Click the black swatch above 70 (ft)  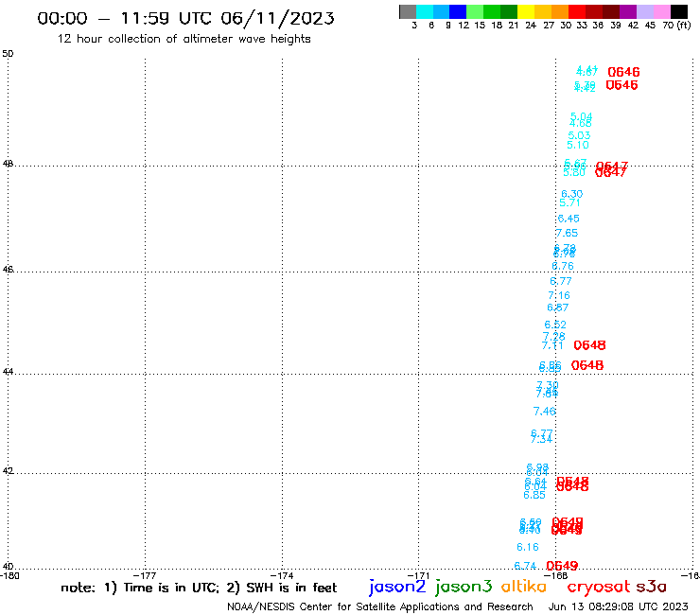point(678,11)
